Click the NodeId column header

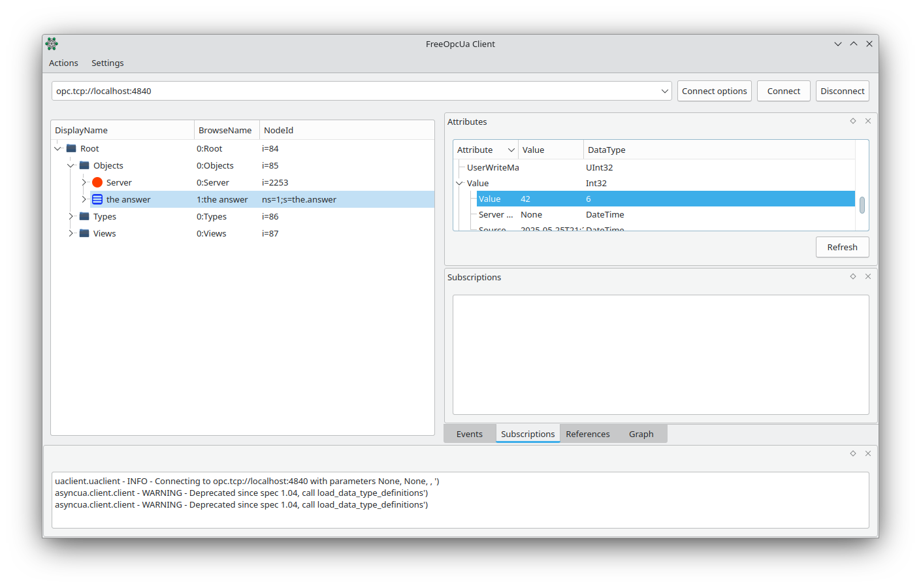click(347, 130)
